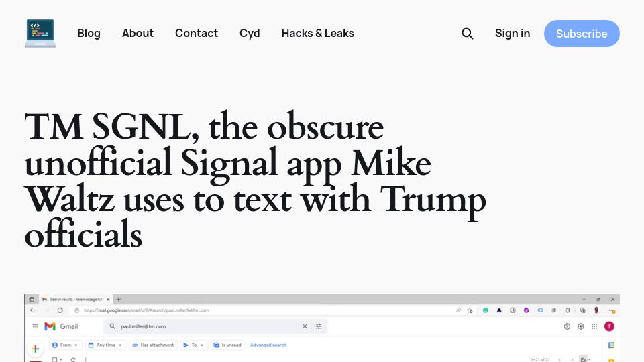Go to the About page
Image resolution: width=644 pixels, height=362 pixels.
[x=138, y=34]
